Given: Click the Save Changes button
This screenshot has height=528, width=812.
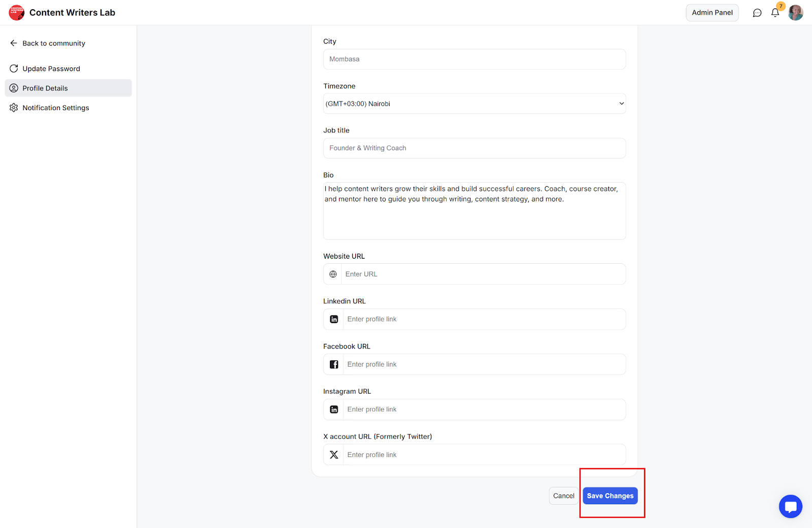Looking at the screenshot, I should click(610, 496).
